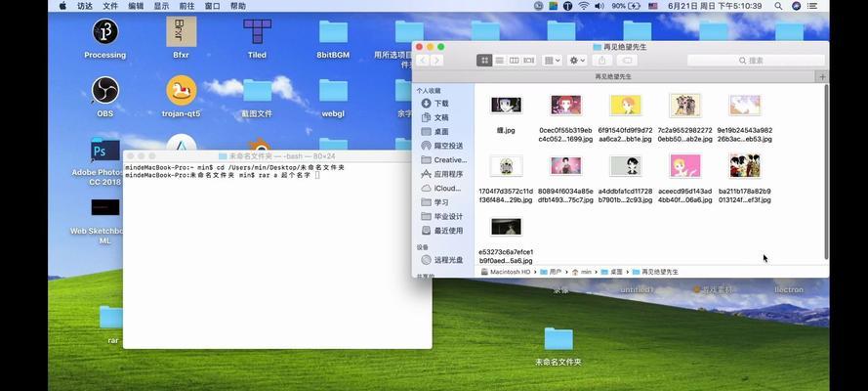Screen dimensions: 868x391
Task: Switch Finder to gallery view
Action: [528, 61]
